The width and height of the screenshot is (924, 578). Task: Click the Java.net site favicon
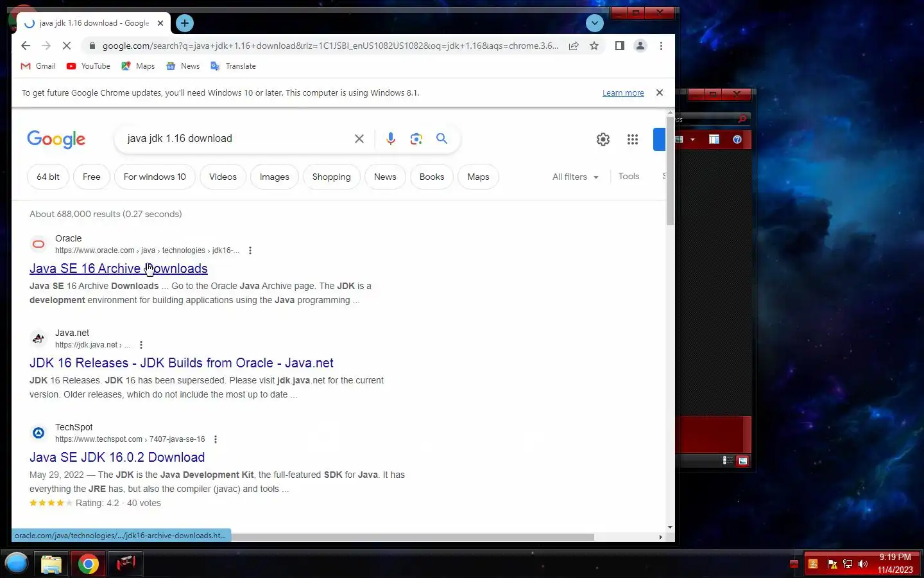tap(38, 338)
